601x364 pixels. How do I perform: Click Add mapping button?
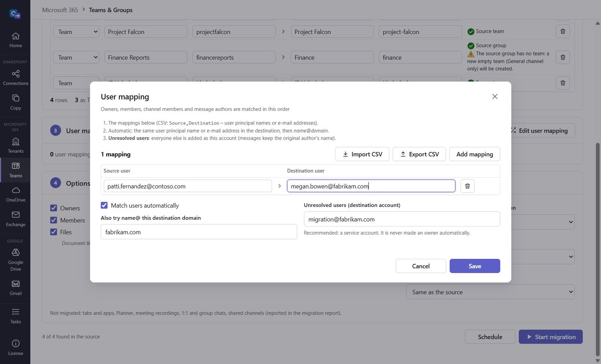[475, 154]
